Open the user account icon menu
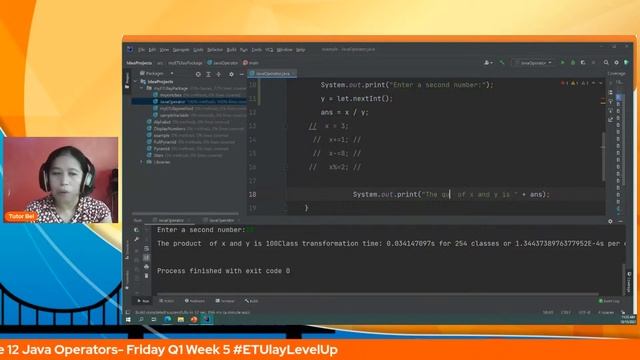Screen dimensions: 640x360 pyautogui.click(x=488, y=62)
